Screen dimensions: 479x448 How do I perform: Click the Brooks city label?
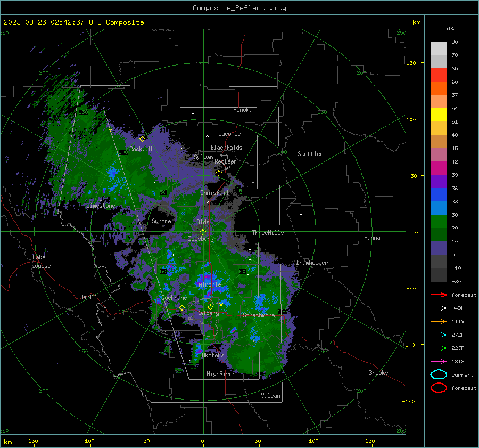(x=378, y=373)
